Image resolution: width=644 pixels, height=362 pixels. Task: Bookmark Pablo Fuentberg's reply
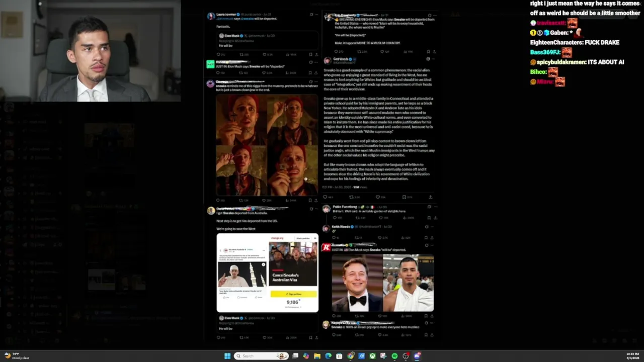coord(428,218)
